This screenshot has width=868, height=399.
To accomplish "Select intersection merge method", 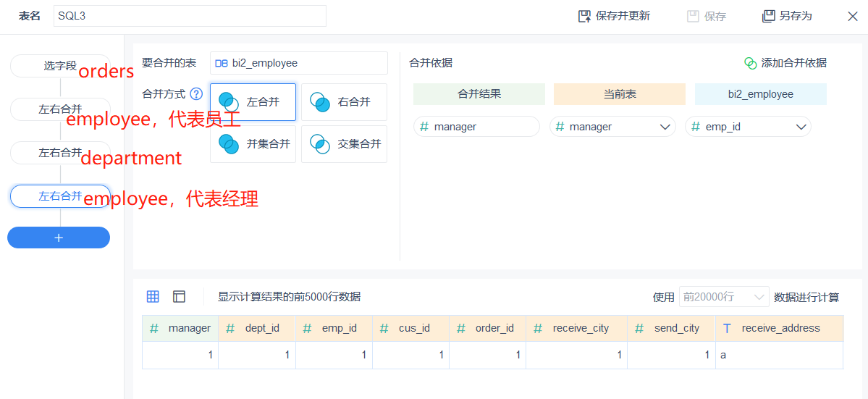I will [344, 144].
